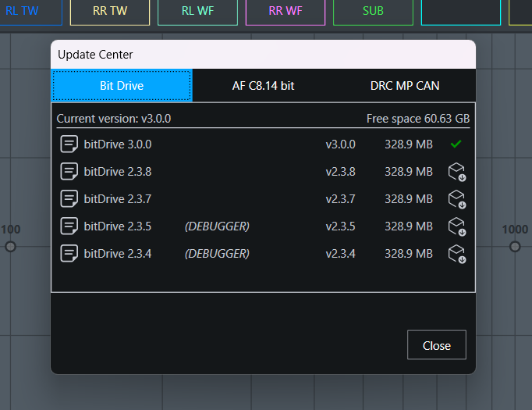Image resolution: width=532 pixels, height=410 pixels.
Task: Download bitDrive 2.3.8 package icon
Action: point(456,172)
